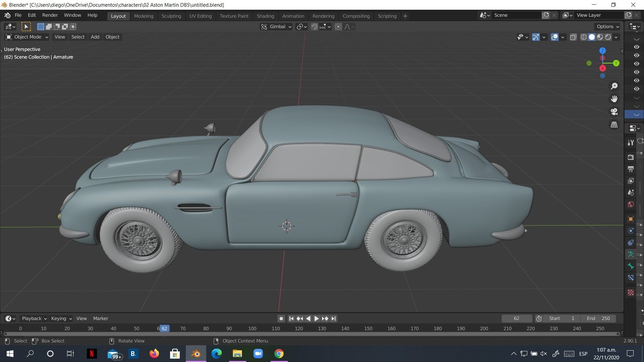This screenshot has height=362, width=644.
Task: Click the red X axis on gizmo
Action: tap(602, 68)
